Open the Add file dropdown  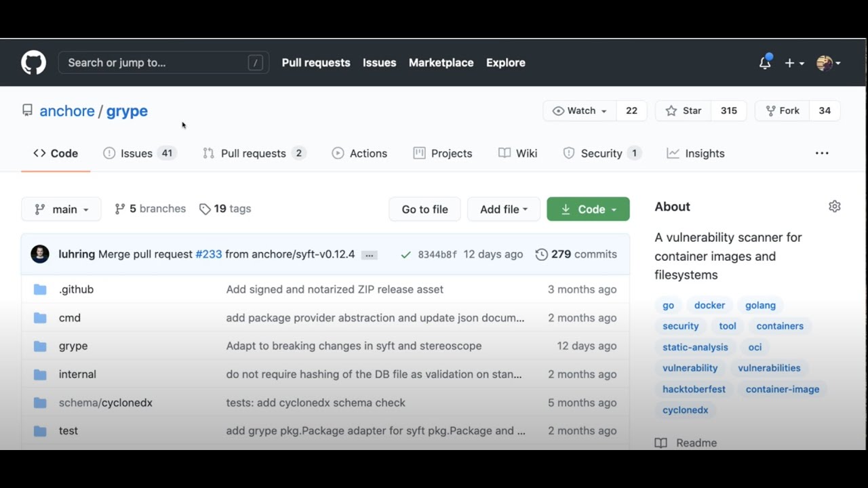click(x=504, y=209)
